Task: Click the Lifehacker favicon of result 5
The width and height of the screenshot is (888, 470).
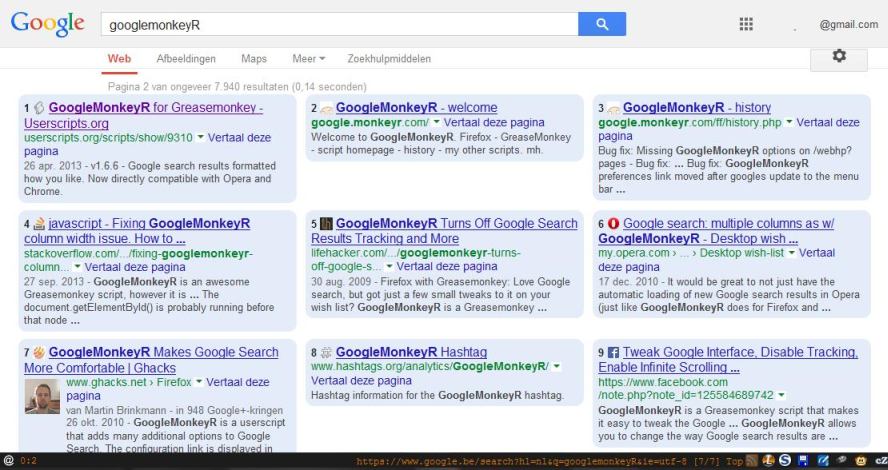Action: pos(326,224)
